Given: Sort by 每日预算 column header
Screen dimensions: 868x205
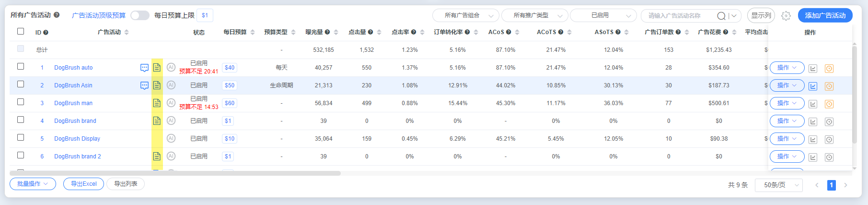Looking at the screenshot, I should [x=239, y=32].
